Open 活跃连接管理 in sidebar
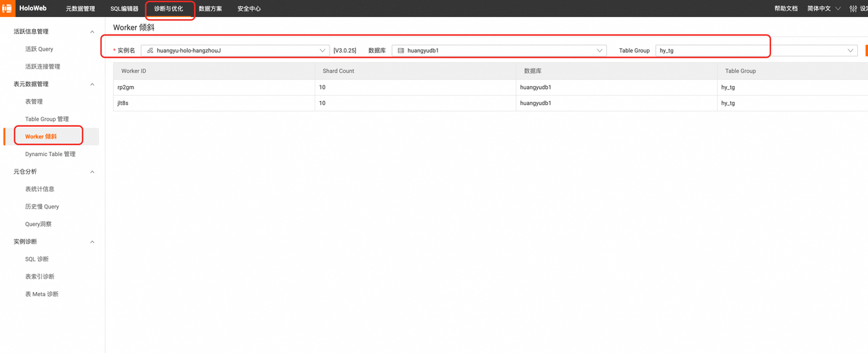 43,67
